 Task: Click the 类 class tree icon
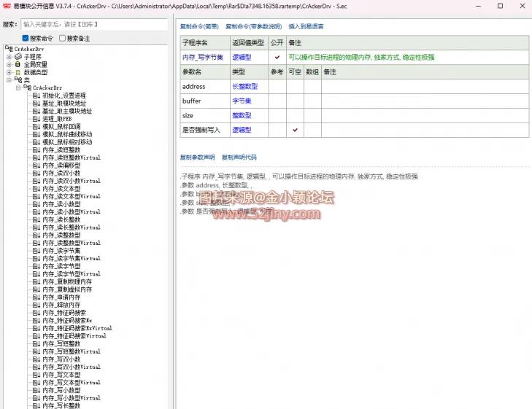tap(18, 80)
